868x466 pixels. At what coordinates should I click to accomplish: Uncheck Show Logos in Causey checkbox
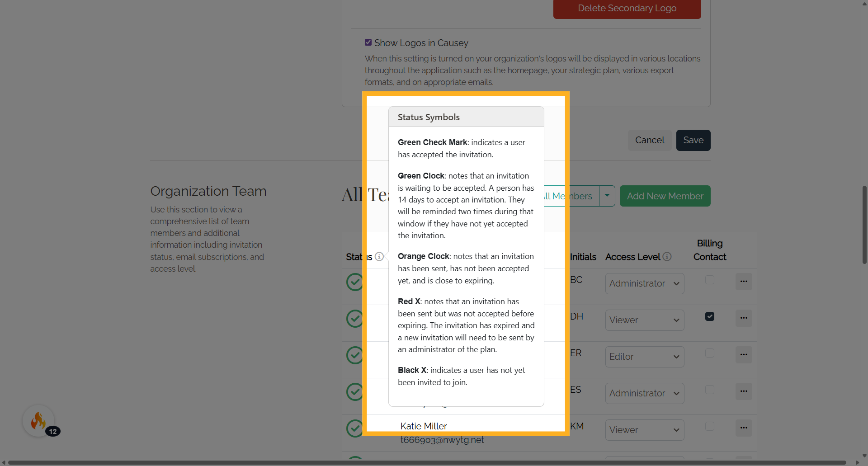coord(368,42)
